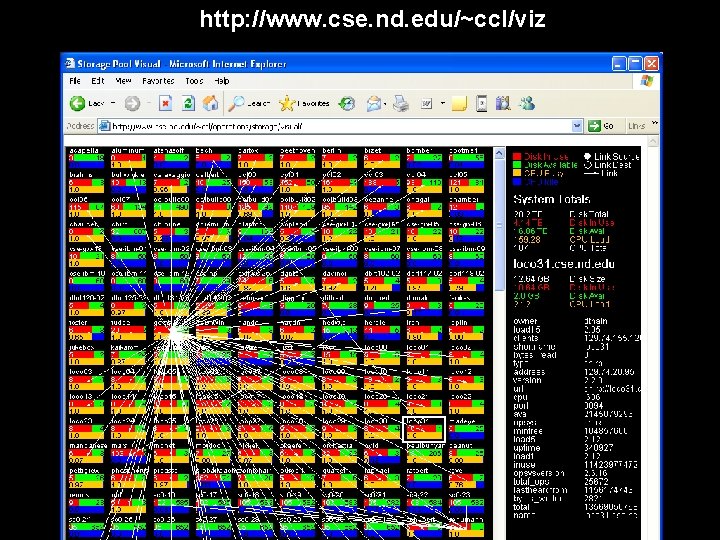Click the yellow CPU Busy swatch

click(x=517, y=173)
